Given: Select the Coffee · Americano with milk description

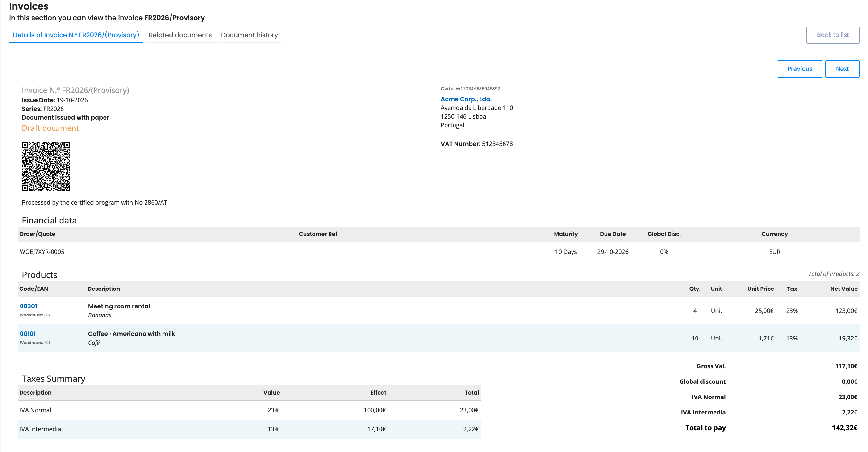Looking at the screenshot, I should (x=131, y=334).
